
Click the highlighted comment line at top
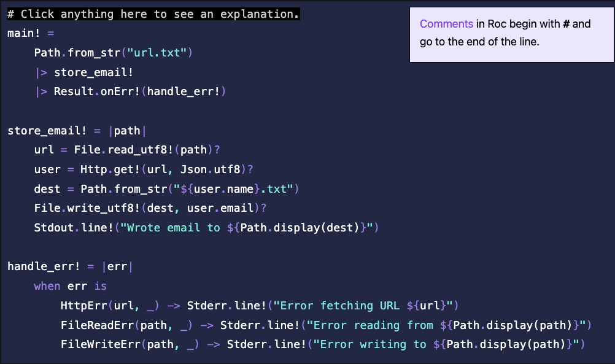(x=153, y=14)
